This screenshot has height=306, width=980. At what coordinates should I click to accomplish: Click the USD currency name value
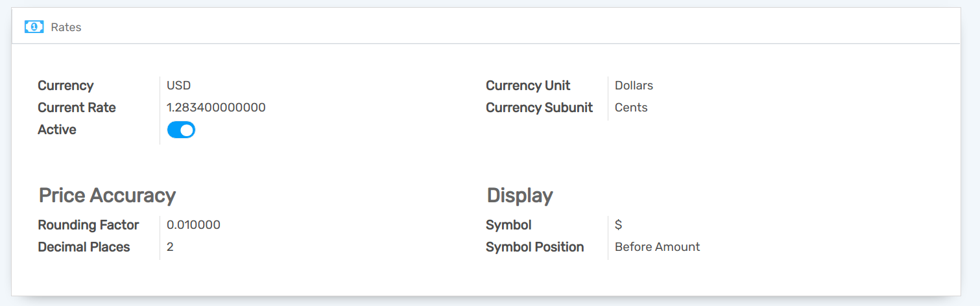[178, 86]
